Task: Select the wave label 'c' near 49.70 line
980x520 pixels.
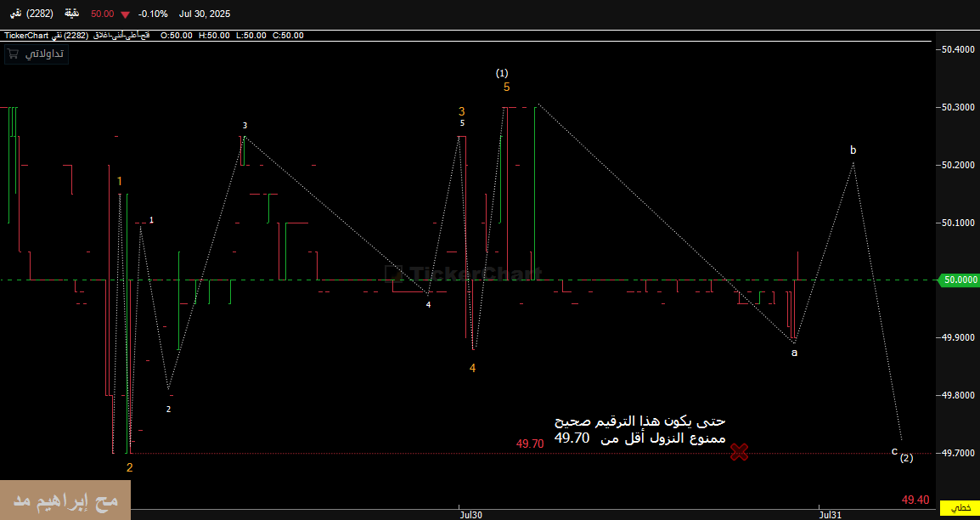Action: 894,450
